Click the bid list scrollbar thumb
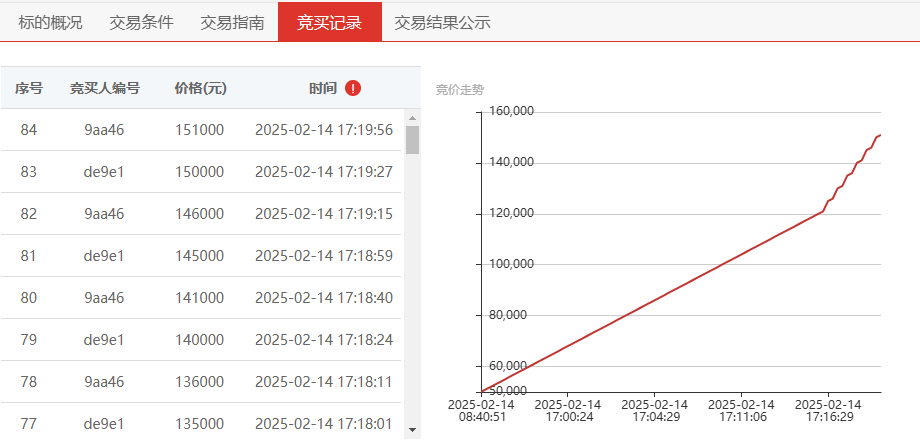 [x=412, y=140]
